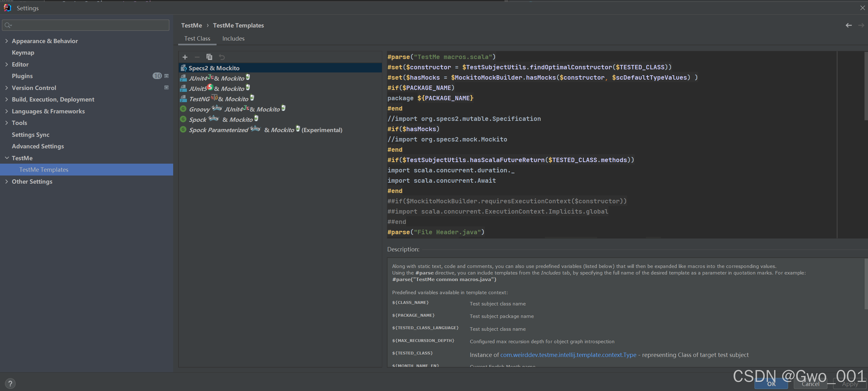Select the Specs2 & Mockito template row
The width and height of the screenshot is (868, 391).
(280, 68)
